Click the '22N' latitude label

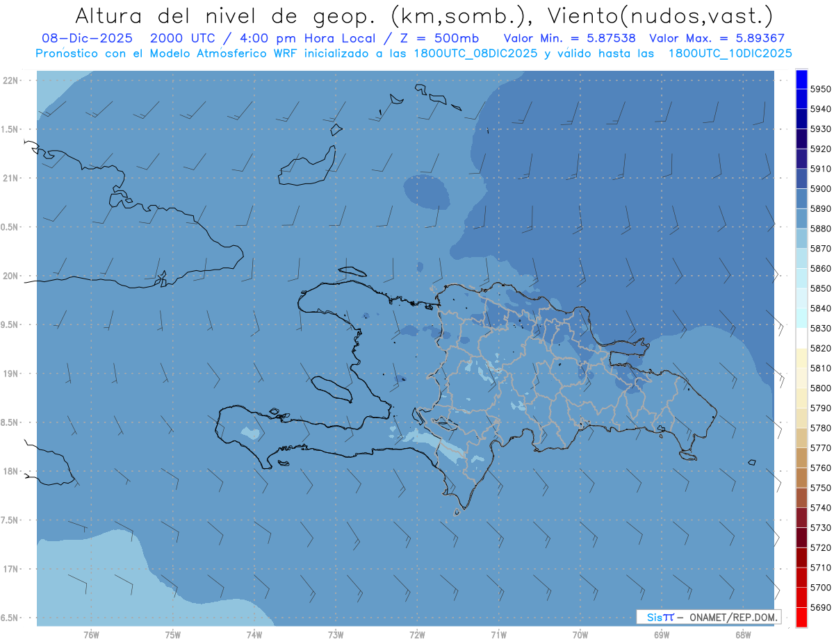[x=11, y=81]
